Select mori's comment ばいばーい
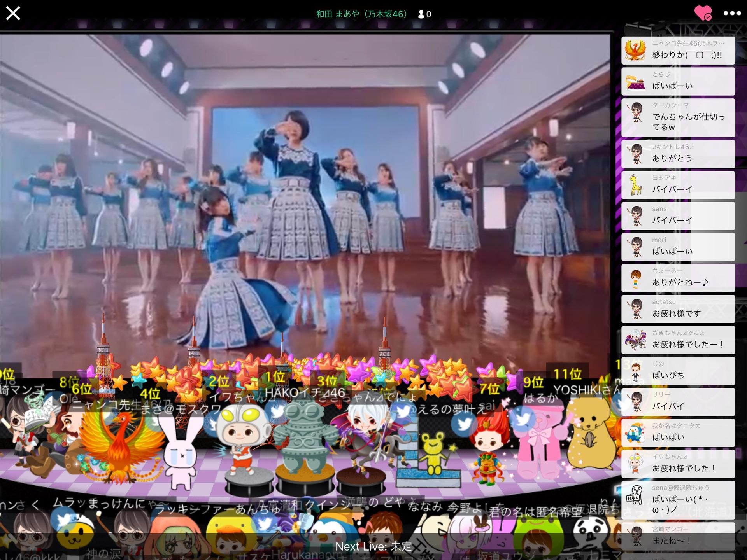The image size is (747, 560). 678,247
